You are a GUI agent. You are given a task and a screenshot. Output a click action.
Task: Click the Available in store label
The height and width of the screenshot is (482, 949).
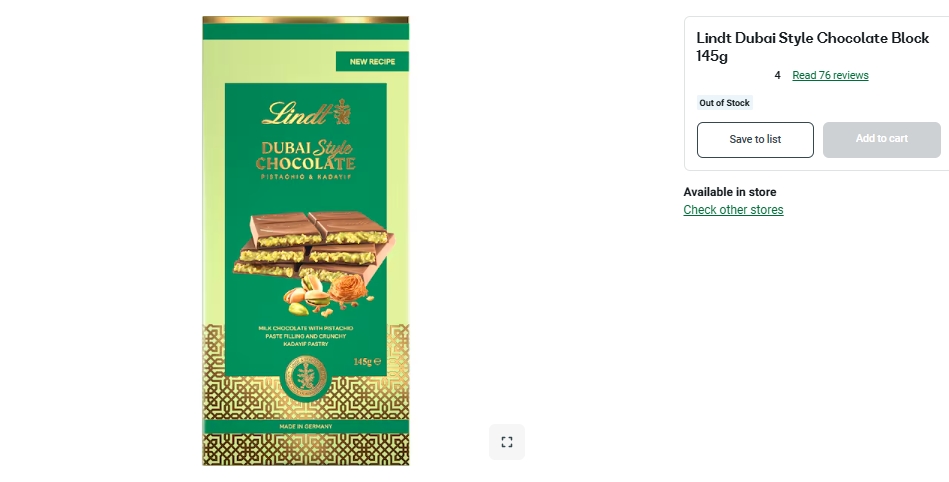click(x=730, y=192)
